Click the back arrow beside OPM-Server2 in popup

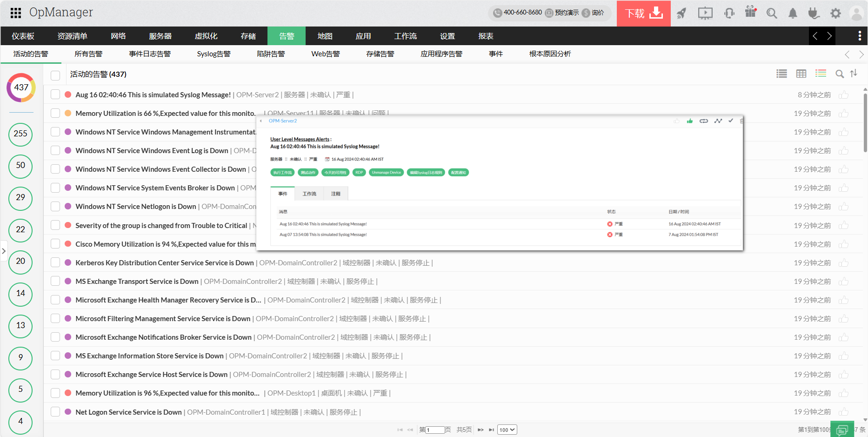point(261,121)
